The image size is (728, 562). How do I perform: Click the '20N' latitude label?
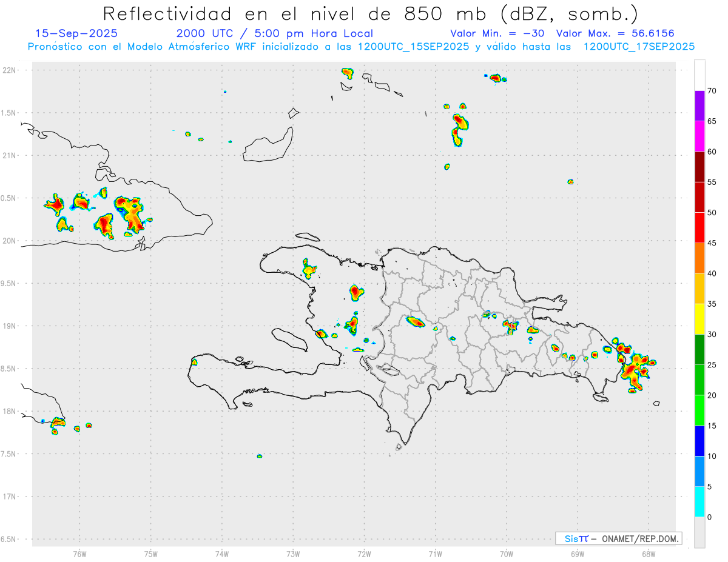tap(10, 241)
